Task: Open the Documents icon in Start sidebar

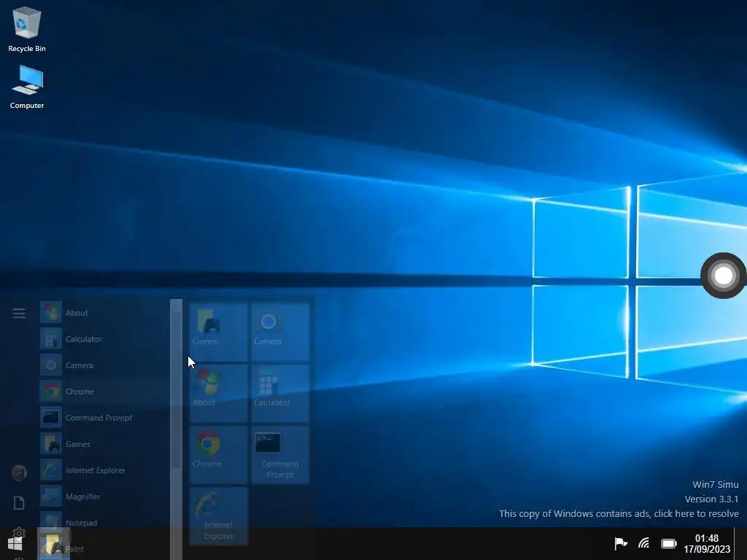Action: tap(19, 503)
